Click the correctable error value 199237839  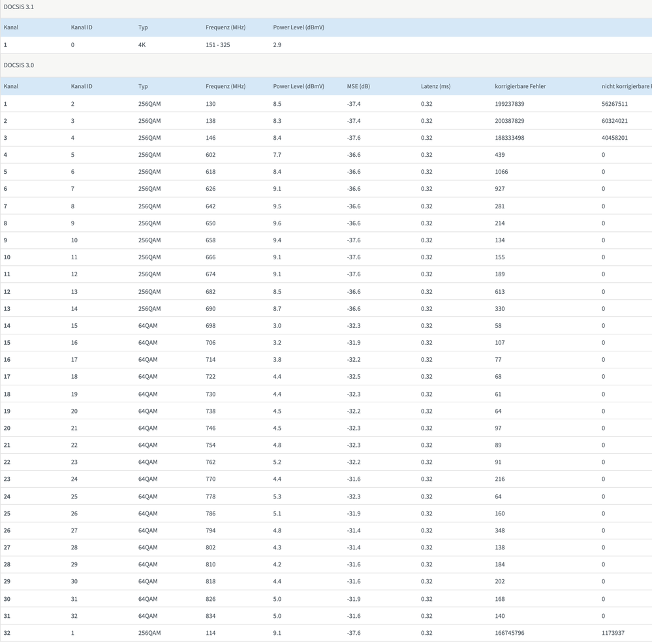point(510,104)
